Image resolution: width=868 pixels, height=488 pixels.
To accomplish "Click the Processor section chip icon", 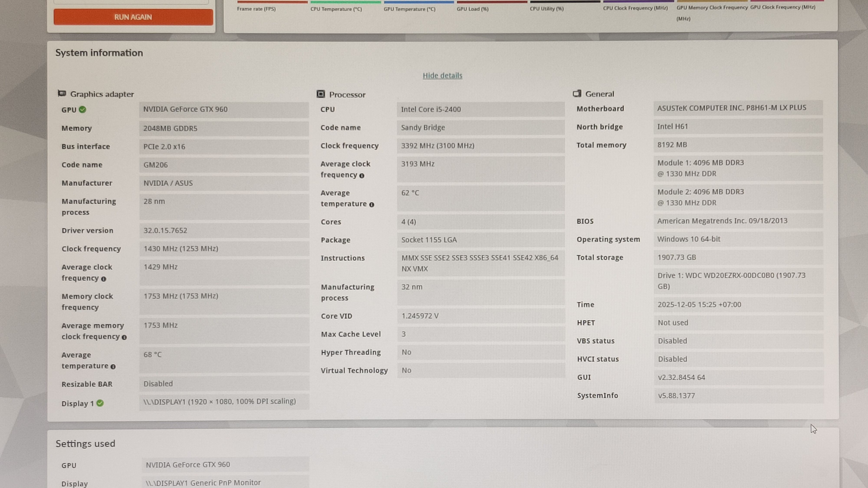I will coord(321,94).
